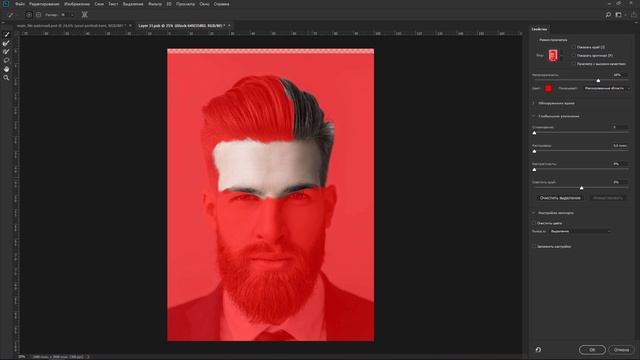The width and height of the screenshot is (640, 360).
Task: Click the overlay opacity slider handle
Action: (598, 80)
